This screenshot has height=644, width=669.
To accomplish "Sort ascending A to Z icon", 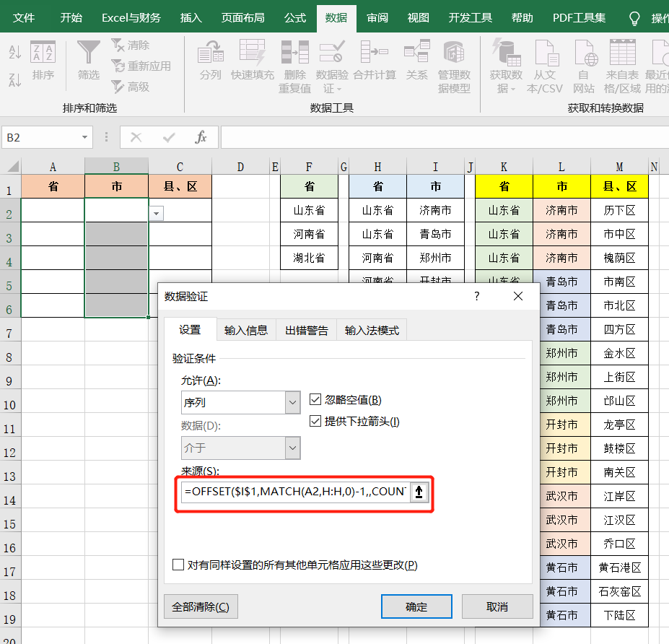I will (15, 52).
